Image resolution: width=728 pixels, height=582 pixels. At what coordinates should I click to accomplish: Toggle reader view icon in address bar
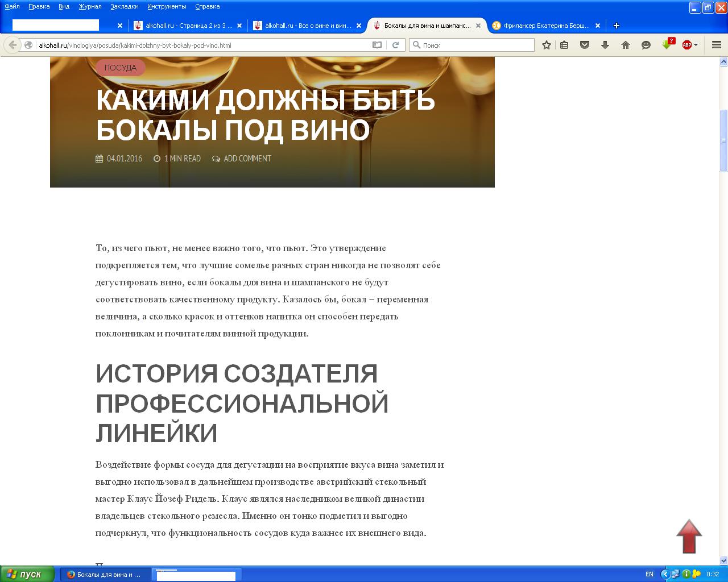click(377, 45)
